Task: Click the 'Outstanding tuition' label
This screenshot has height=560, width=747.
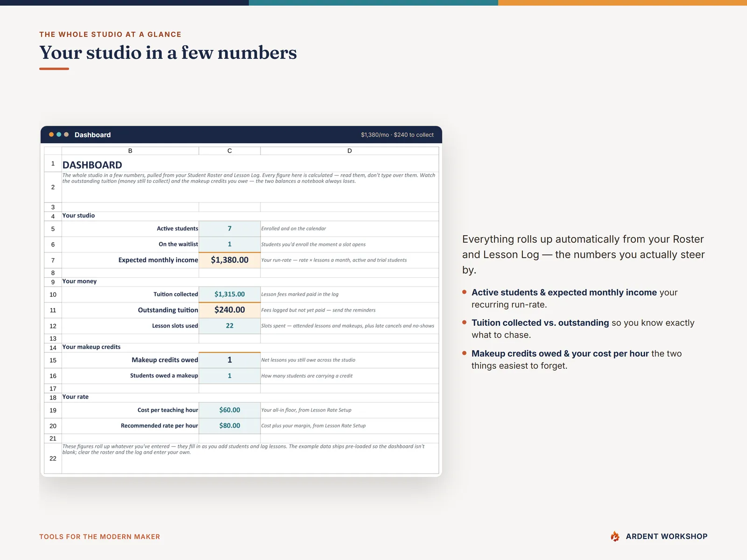Action: point(168,310)
